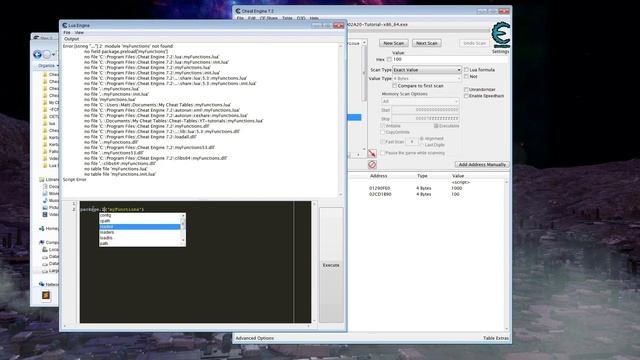Toggle the Executable checkbox
640x360 pixels.
pos(436,126)
